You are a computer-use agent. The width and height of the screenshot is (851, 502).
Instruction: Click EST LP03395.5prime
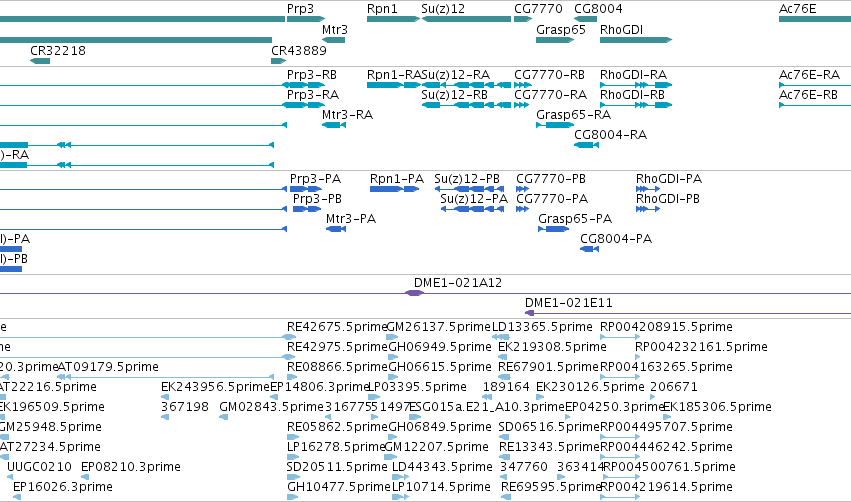(417, 387)
